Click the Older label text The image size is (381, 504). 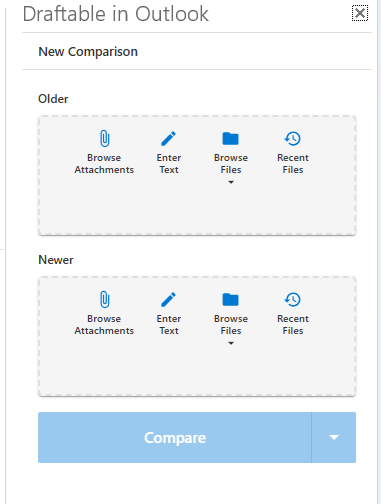(x=53, y=99)
